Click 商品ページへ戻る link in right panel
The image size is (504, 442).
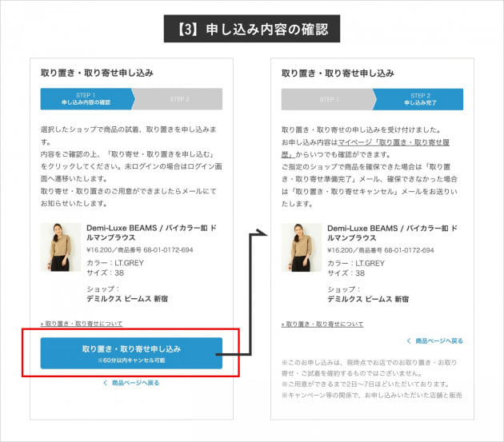438,340
